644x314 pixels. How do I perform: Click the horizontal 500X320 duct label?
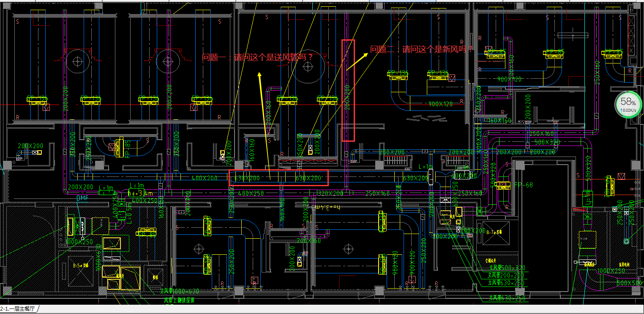(x=548, y=142)
